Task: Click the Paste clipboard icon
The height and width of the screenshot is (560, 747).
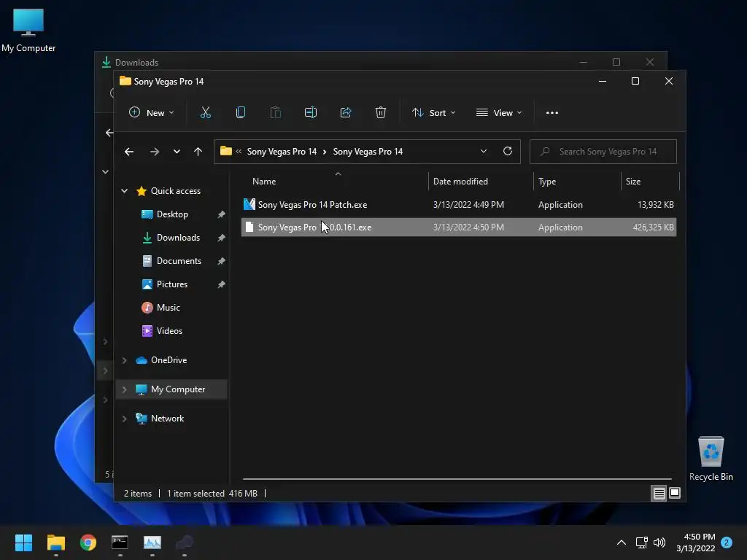Action: 275,113
